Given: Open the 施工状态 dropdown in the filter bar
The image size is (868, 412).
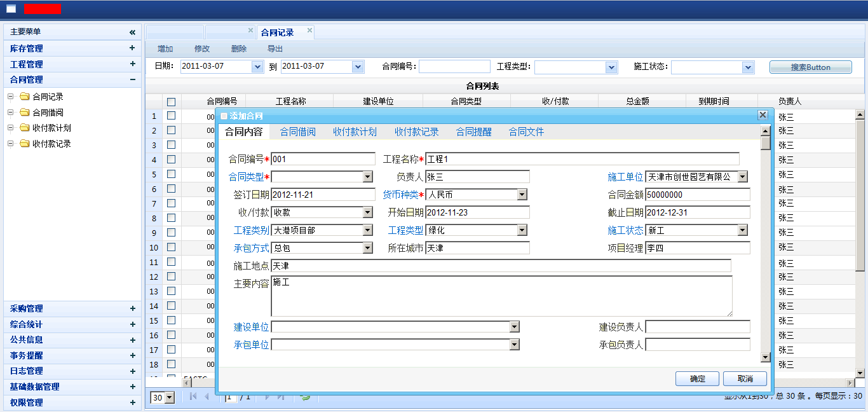Looking at the screenshot, I should click(747, 67).
